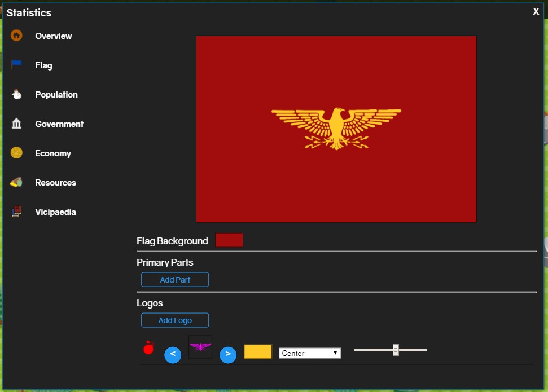Open the Flag section
The width and height of the screenshot is (548, 392).
pyautogui.click(x=43, y=65)
